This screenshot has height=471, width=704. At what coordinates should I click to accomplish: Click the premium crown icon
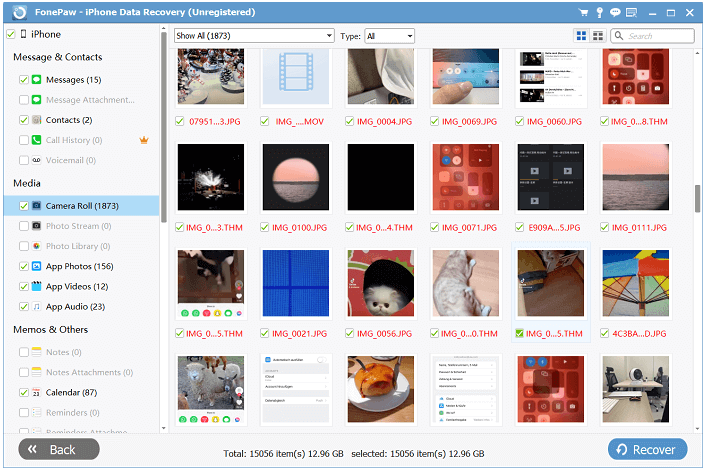(144, 140)
